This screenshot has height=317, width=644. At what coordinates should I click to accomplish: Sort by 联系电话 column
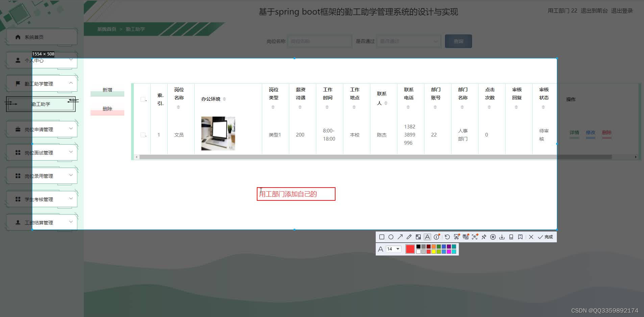(408, 107)
